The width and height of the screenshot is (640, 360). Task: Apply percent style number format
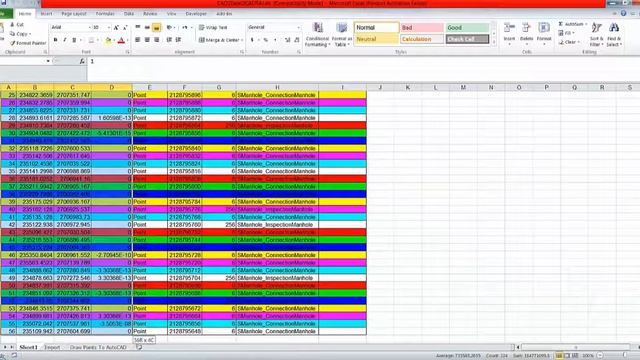pyautogui.click(x=266, y=40)
